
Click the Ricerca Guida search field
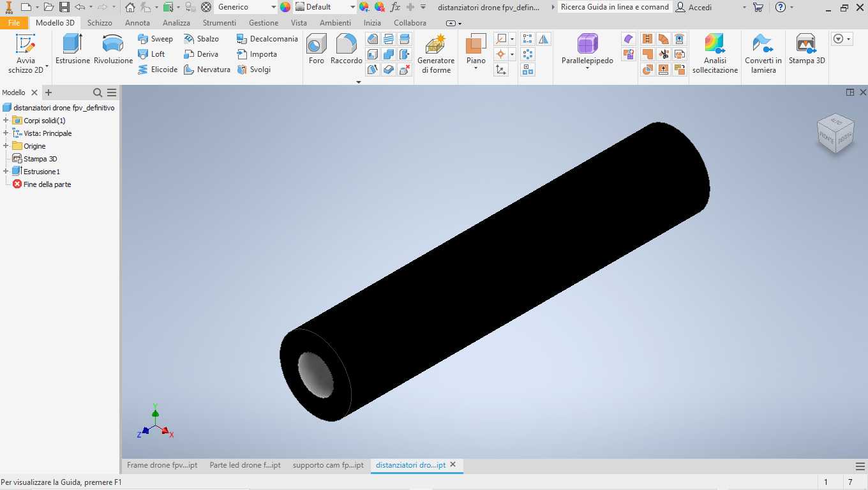click(615, 7)
